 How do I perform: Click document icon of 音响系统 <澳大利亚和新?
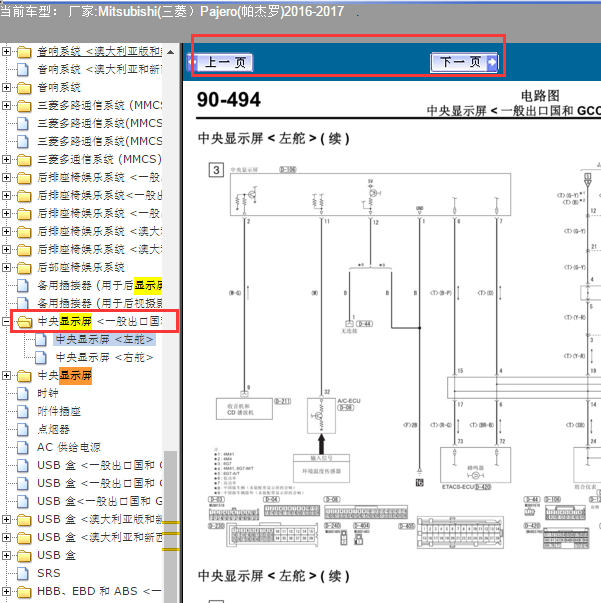(23, 70)
